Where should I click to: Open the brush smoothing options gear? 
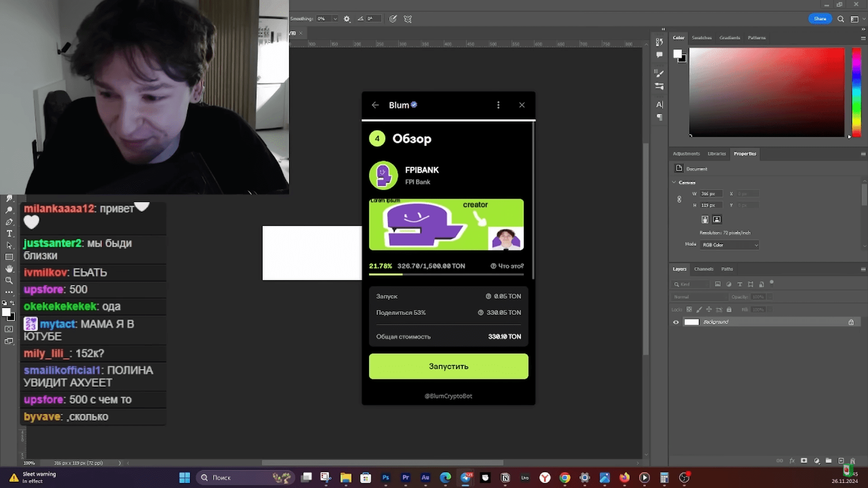[347, 19]
